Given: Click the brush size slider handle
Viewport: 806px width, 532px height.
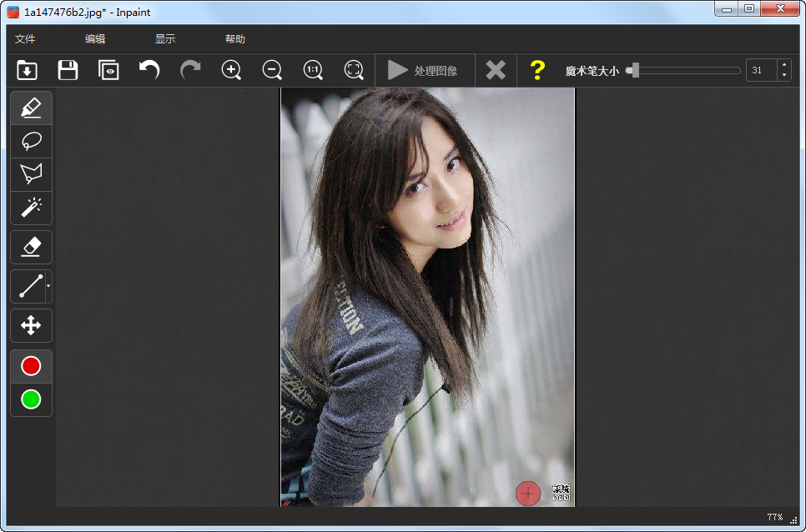Looking at the screenshot, I should coord(634,71).
